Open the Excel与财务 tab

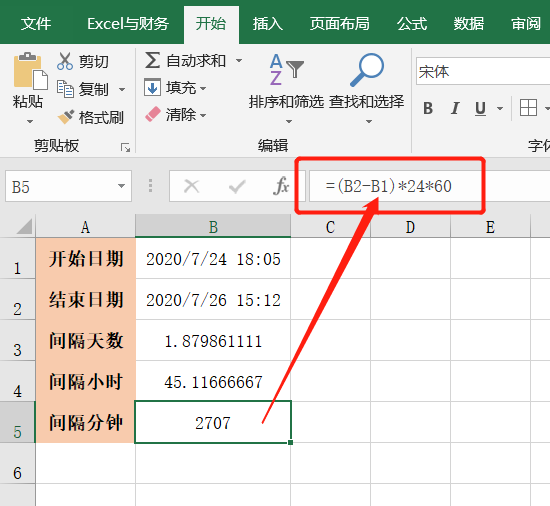pyautogui.click(x=128, y=24)
